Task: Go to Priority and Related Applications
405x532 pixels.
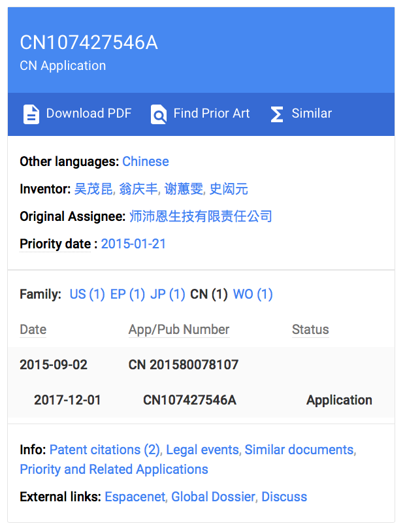Action: point(114,469)
